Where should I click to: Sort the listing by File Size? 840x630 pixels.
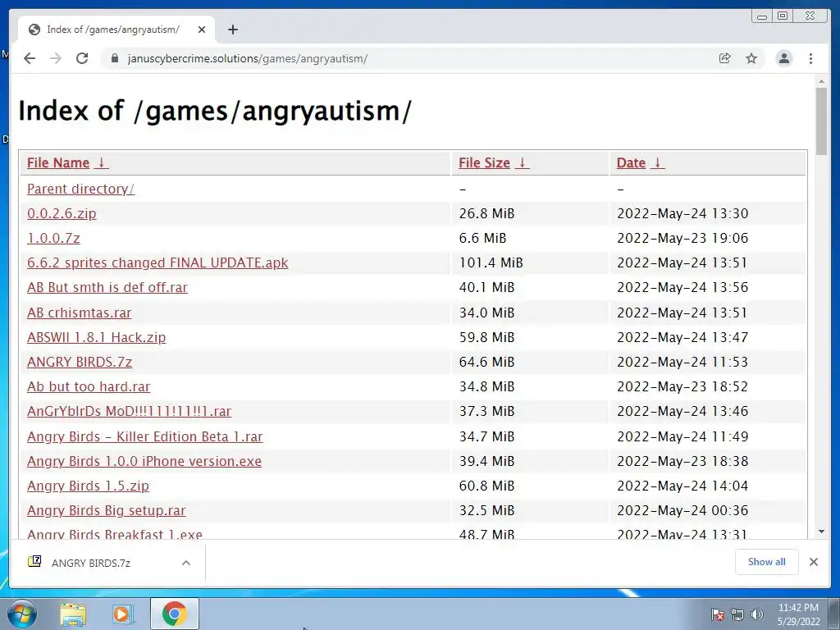click(494, 163)
